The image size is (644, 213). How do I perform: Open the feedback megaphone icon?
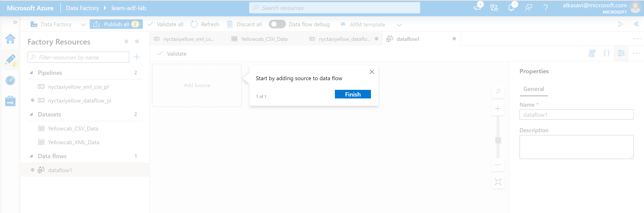pyautogui.click(x=477, y=8)
